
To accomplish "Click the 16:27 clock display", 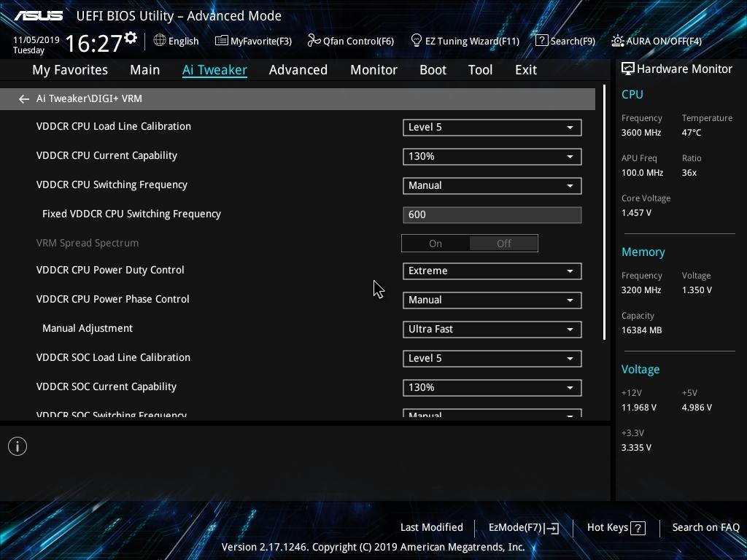I will click(x=93, y=43).
